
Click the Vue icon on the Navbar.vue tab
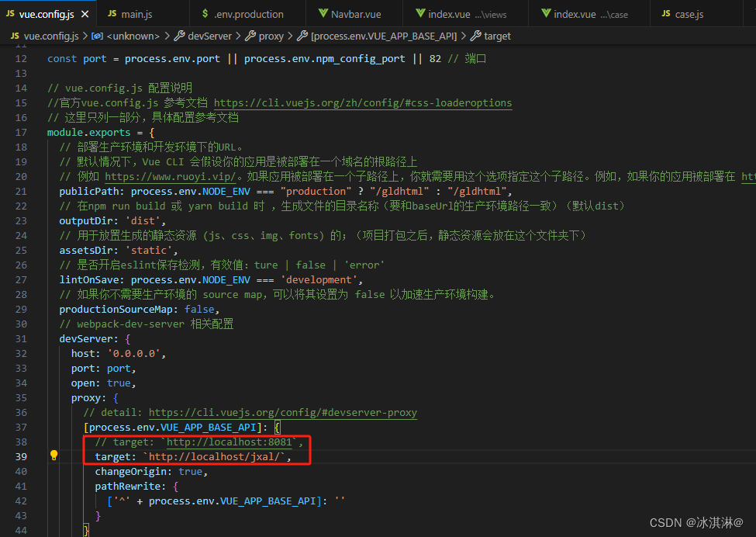[323, 13]
